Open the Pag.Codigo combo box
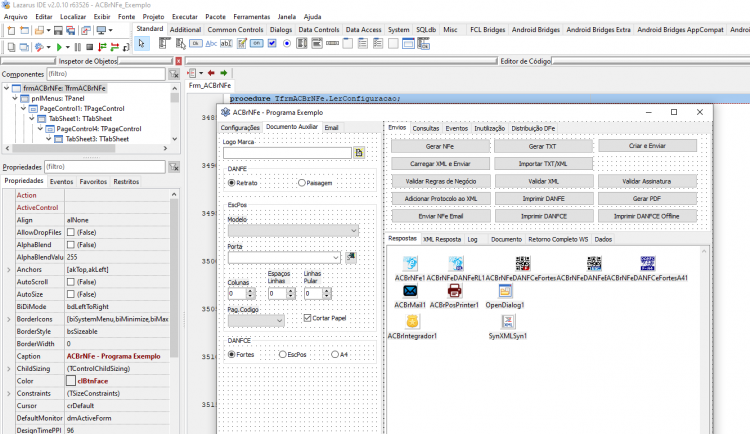The height and width of the screenshot is (434, 750). click(256, 321)
